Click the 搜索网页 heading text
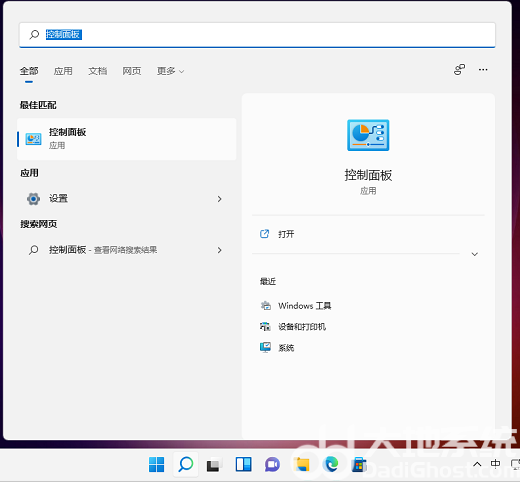Image resolution: width=520 pixels, height=482 pixels. click(x=38, y=224)
